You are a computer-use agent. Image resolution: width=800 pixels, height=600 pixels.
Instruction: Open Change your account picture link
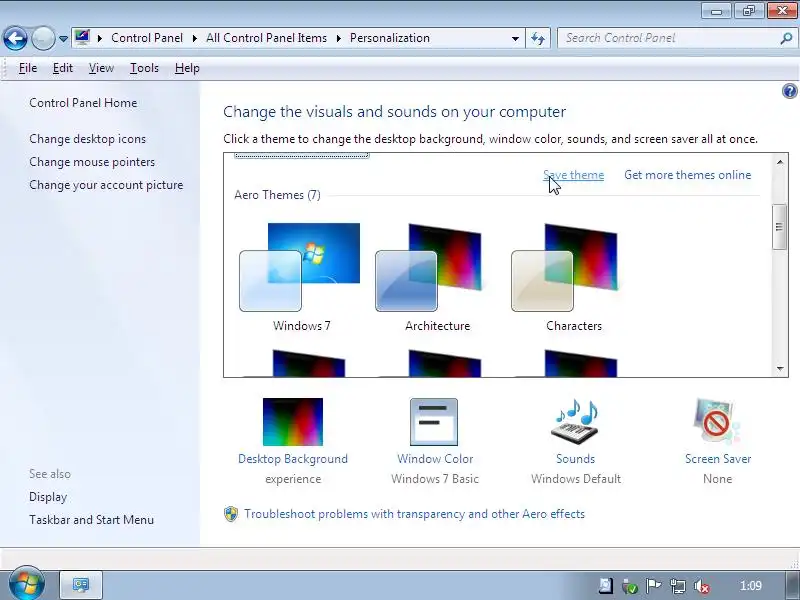[106, 185]
